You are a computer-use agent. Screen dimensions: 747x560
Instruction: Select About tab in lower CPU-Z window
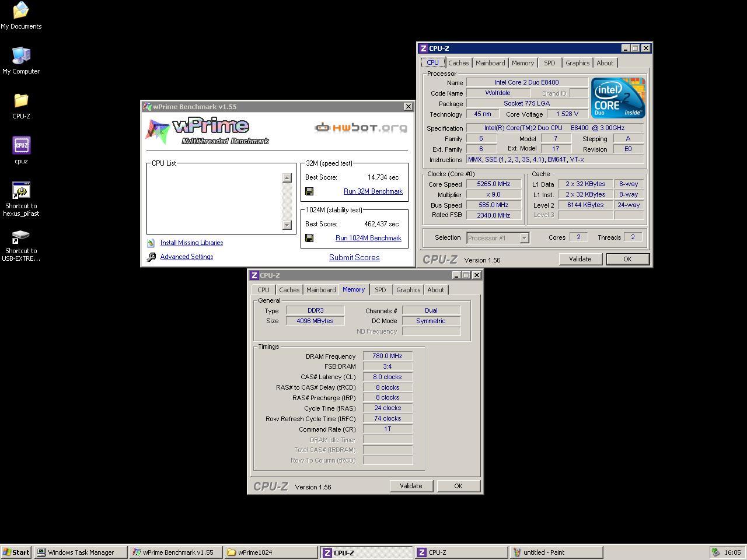pyautogui.click(x=435, y=290)
